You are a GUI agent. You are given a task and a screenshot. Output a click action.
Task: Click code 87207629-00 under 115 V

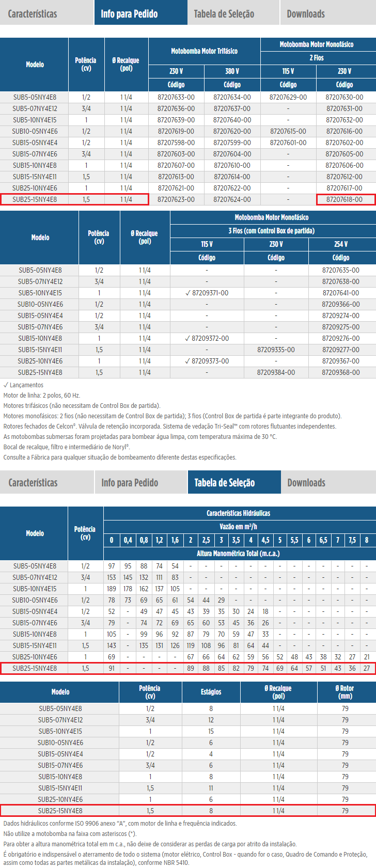click(288, 97)
